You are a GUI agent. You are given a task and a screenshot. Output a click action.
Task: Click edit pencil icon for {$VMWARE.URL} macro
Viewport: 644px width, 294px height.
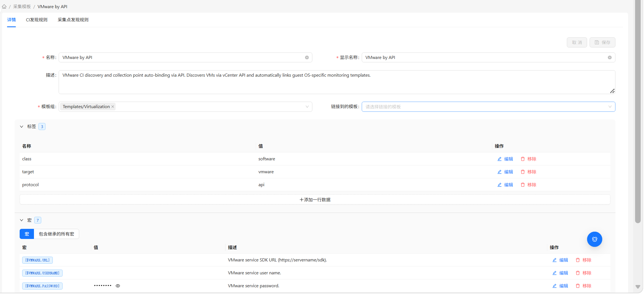coord(554,260)
